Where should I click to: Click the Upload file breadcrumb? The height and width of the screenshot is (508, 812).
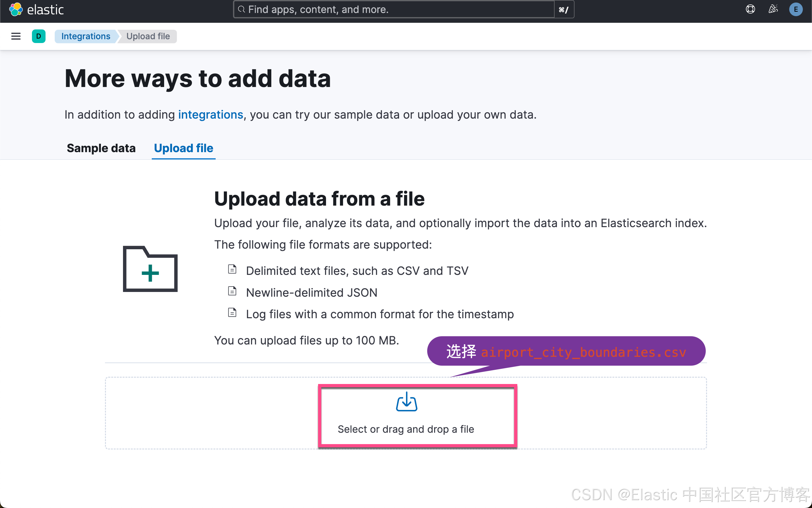point(148,36)
